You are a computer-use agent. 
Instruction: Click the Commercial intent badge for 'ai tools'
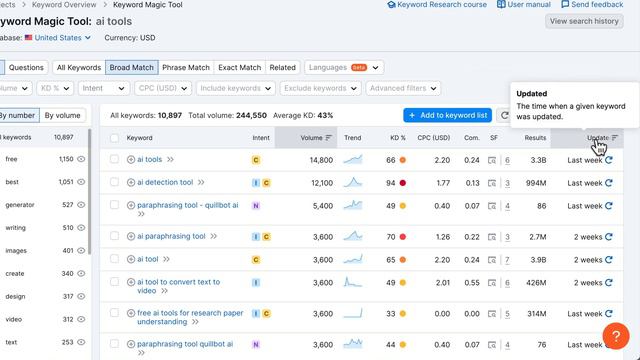256,160
